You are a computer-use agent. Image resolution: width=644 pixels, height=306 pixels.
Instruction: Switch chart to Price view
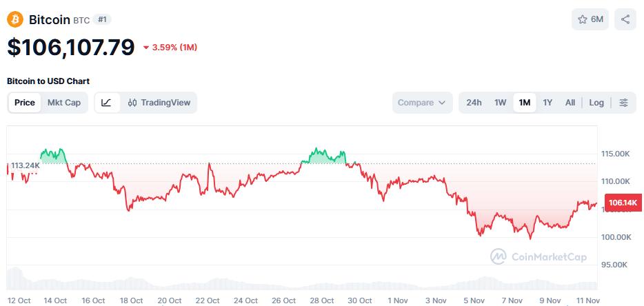coord(25,103)
